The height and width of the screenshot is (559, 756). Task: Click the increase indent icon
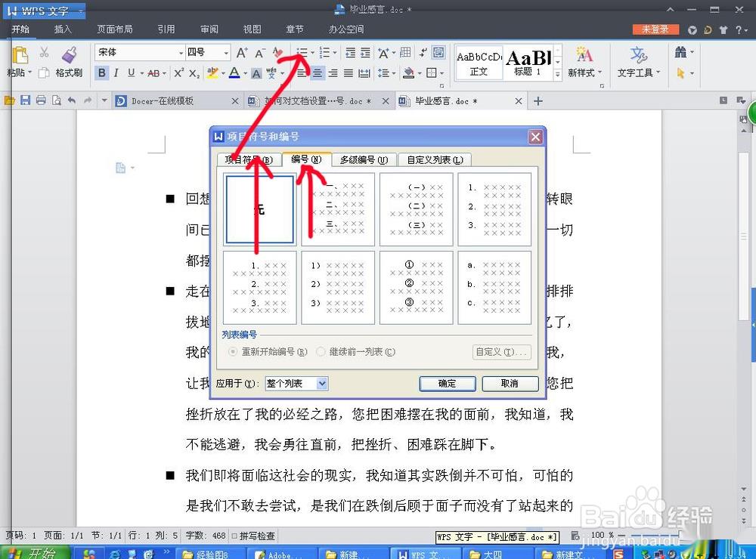pos(365,53)
